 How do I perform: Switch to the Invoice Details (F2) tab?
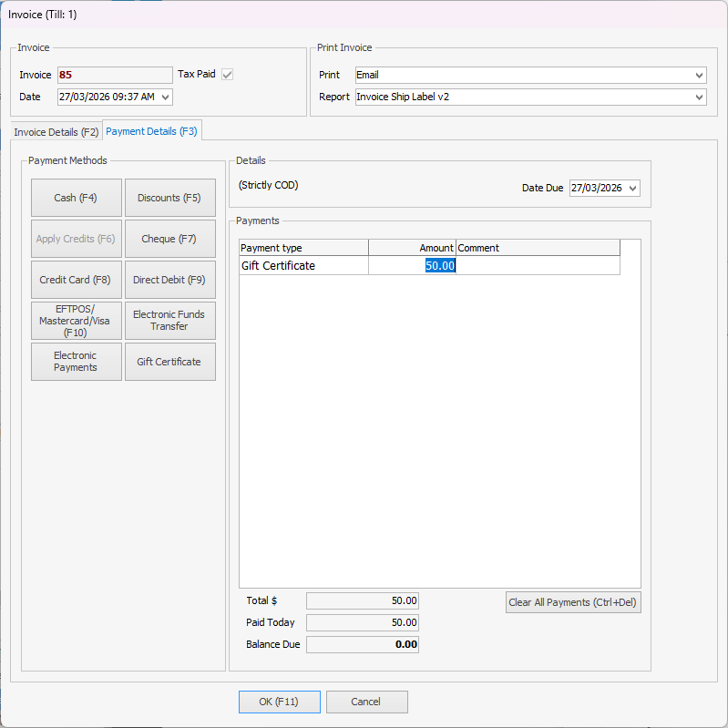(x=56, y=132)
